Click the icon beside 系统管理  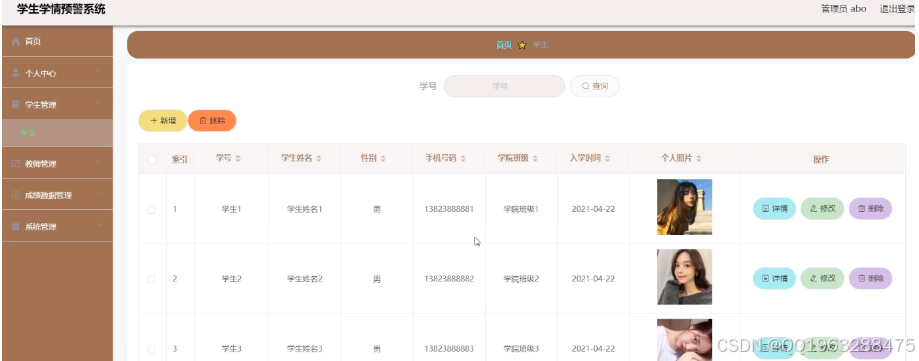pyautogui.click(x=16, y=226)
